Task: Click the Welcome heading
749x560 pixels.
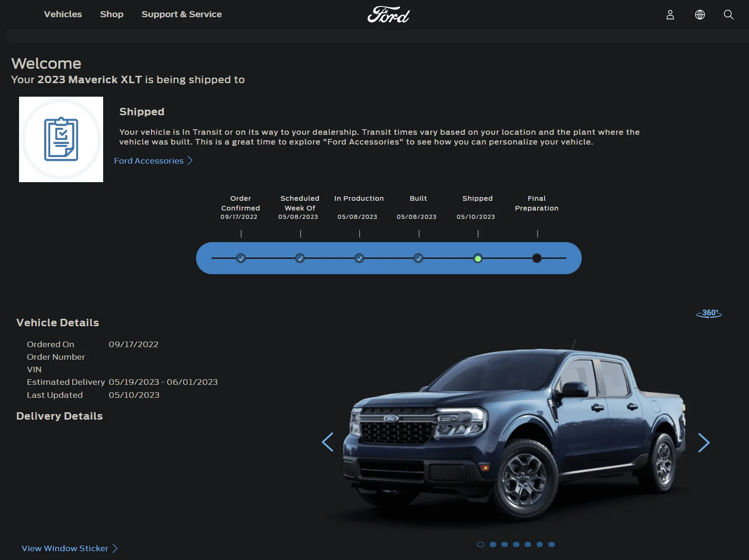Action: tap(46, 63)
